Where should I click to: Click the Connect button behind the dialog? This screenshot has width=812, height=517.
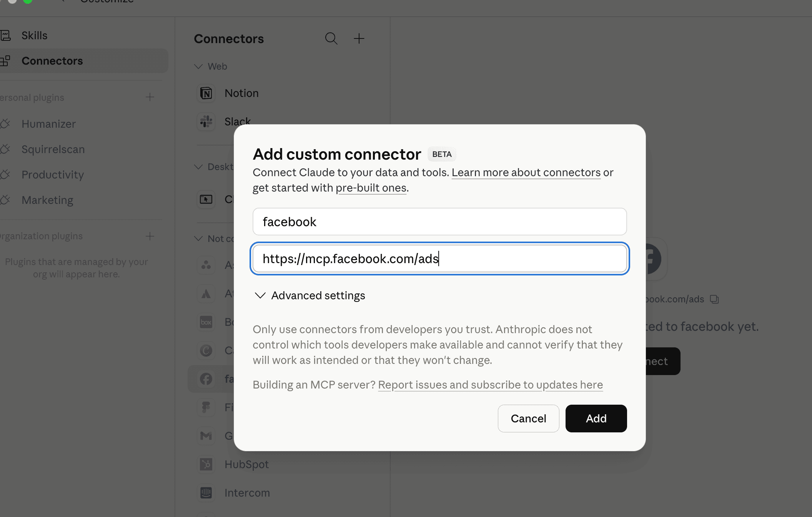(663, 361)
